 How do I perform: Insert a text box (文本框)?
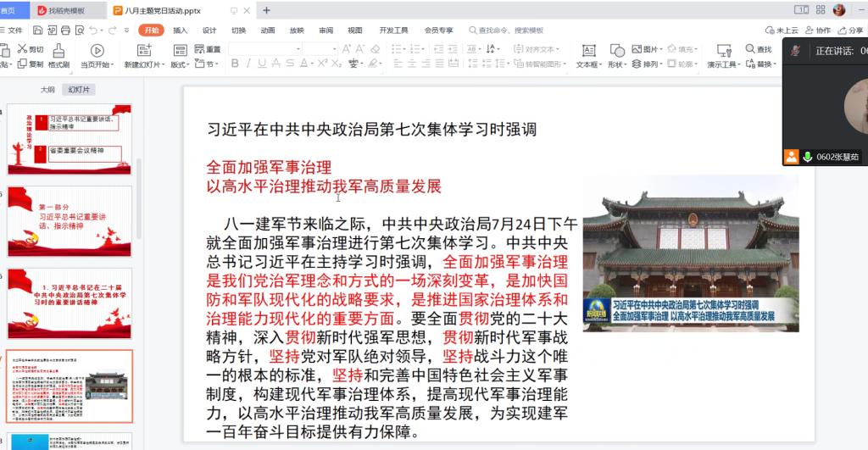click(588, 50)
